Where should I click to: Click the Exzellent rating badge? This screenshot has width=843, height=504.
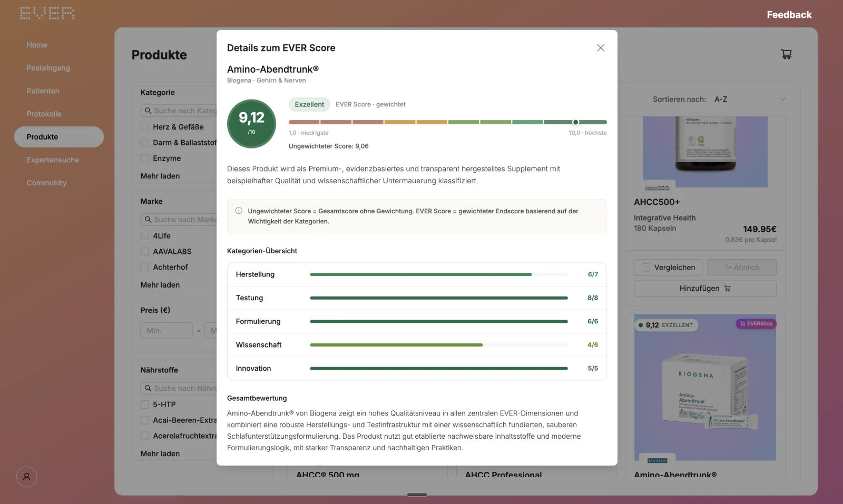309,104
